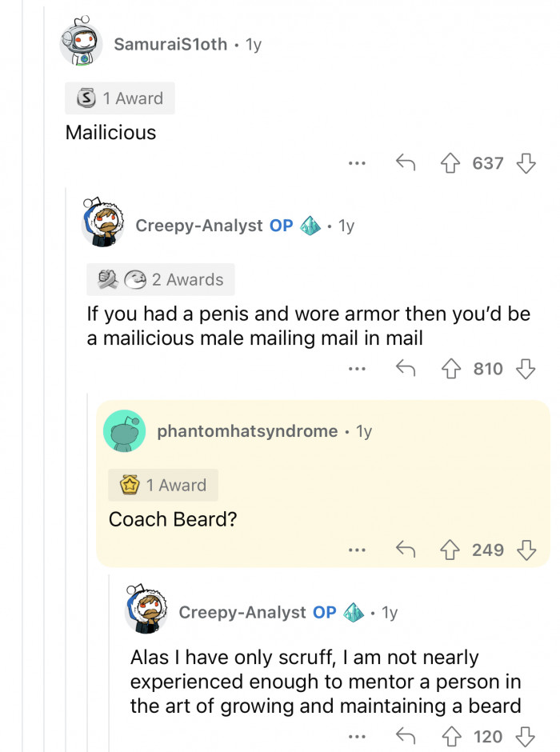The width and height of the screenshot is (560, 752).
Task: Upvote OP's comment about growing a beard
Action: [456, 736]
